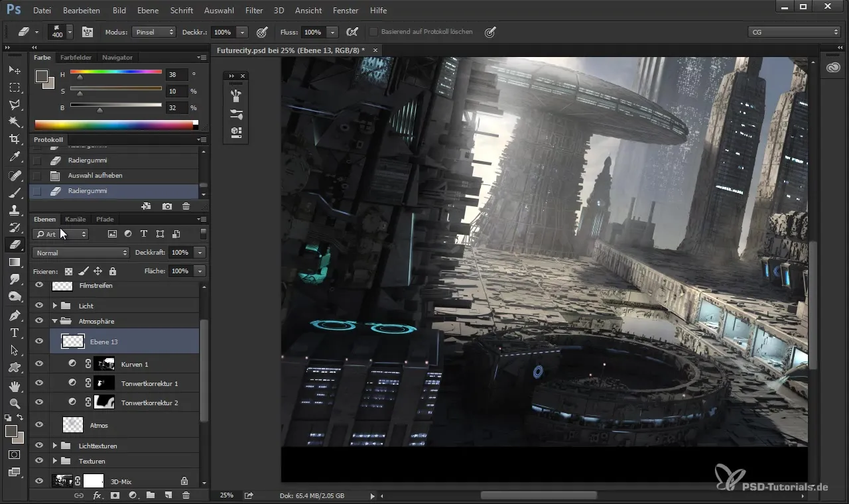Select 'Auswahl aufheben' history state
849x504 pixels.
click(114, 176)
